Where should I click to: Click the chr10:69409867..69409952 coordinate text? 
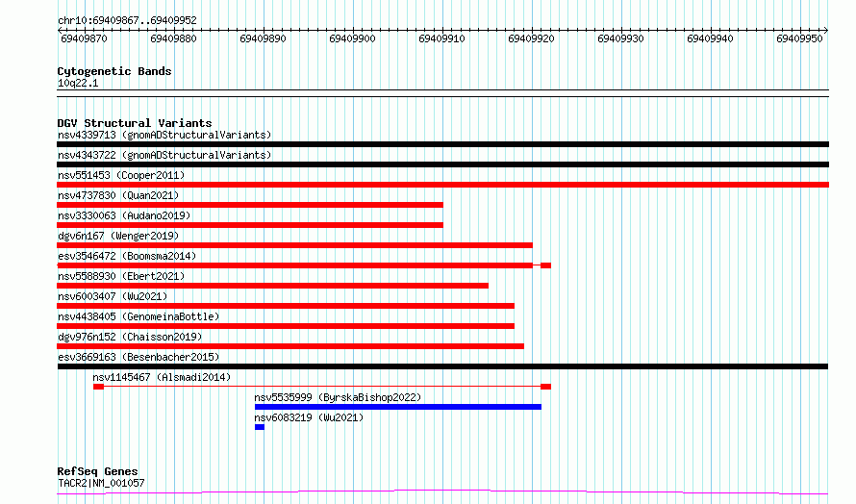click(x=127, y=21)
